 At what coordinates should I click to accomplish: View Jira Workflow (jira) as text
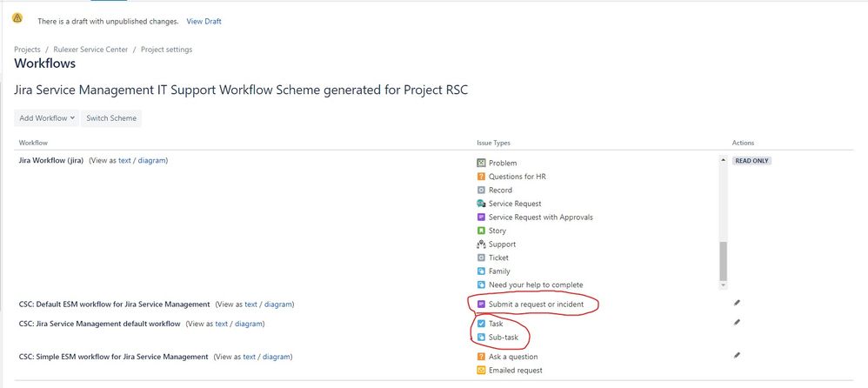[124, 161]
